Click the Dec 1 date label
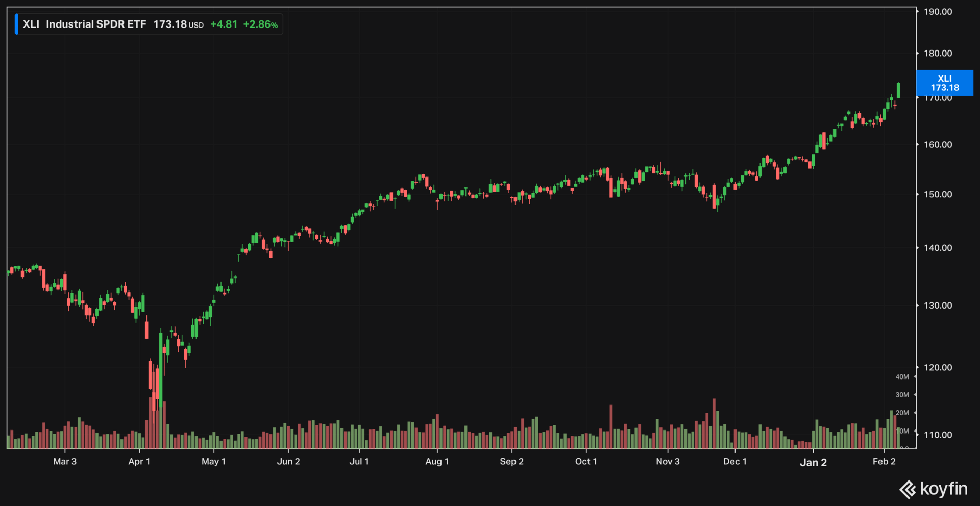Viewport: 980px width, 506px height. (735, 462)
